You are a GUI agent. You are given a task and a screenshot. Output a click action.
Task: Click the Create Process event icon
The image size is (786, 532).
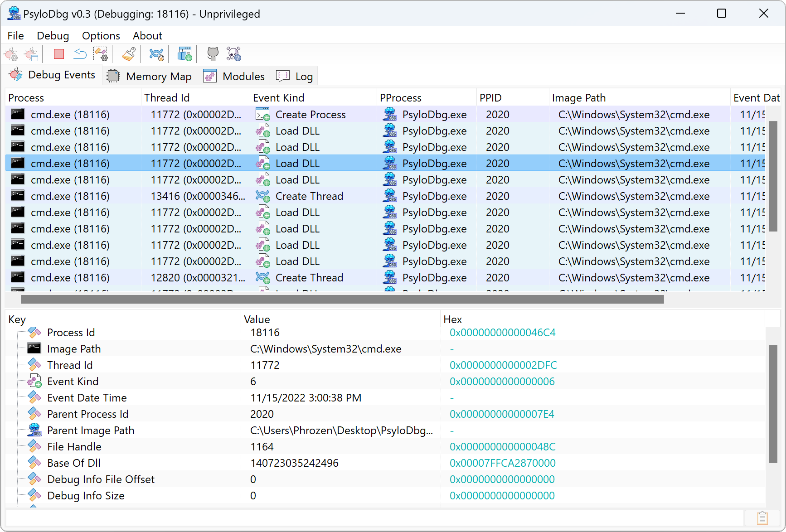[x=263, y=115]
